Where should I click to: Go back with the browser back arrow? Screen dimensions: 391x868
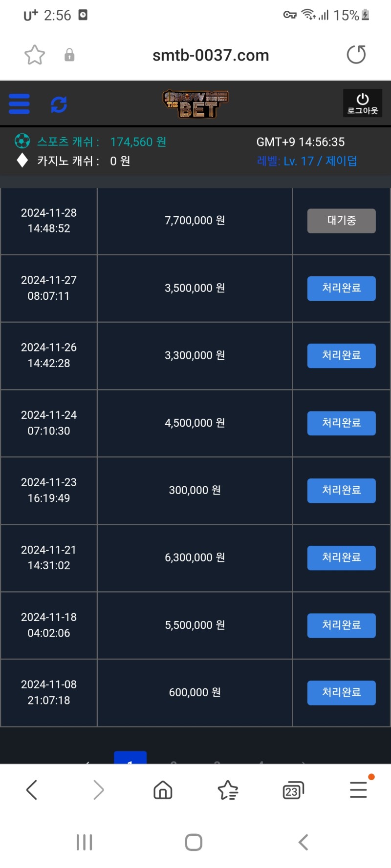[x=32, y=789]
